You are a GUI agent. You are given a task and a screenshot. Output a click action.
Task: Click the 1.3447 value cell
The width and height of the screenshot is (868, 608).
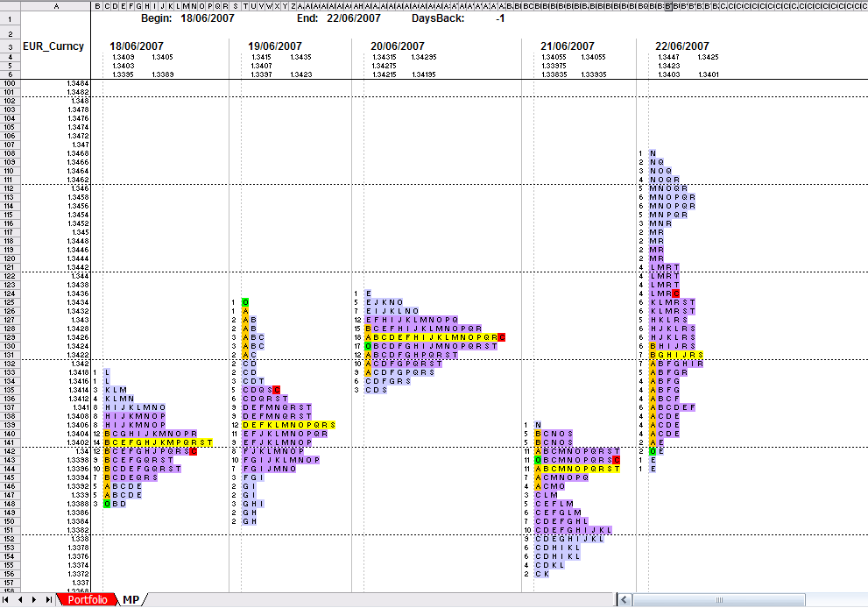tap(668, 57)
